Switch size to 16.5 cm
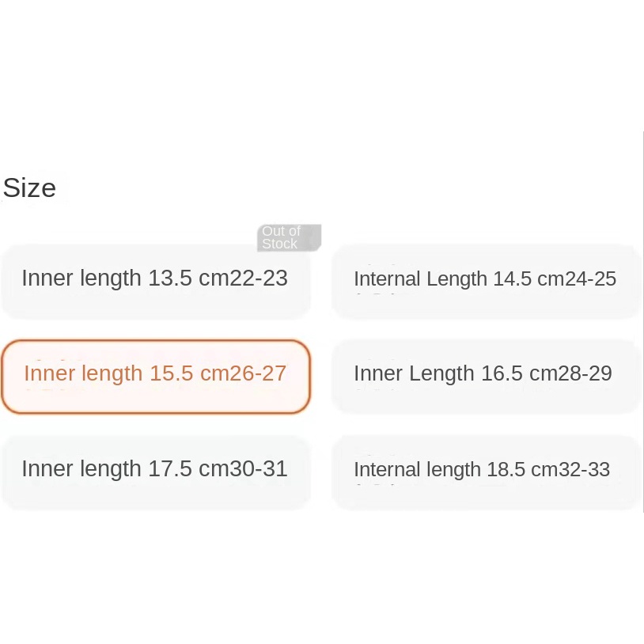The width and height of the screenshot is (644, 644). [x=485, y=375]
